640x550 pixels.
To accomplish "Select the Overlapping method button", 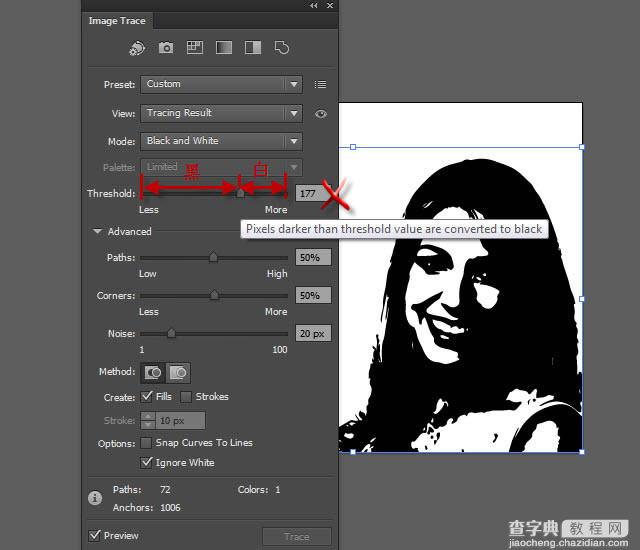I will (178, 373).
